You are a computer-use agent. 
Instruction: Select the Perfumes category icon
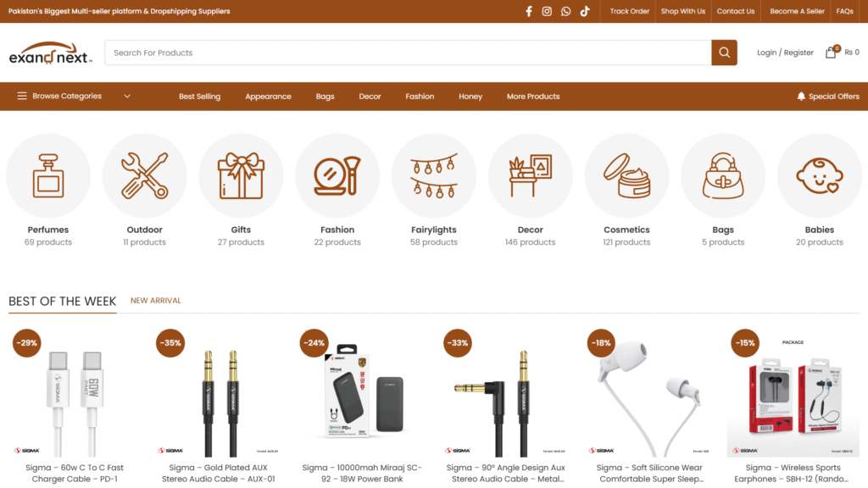click(x=48, y=176)
